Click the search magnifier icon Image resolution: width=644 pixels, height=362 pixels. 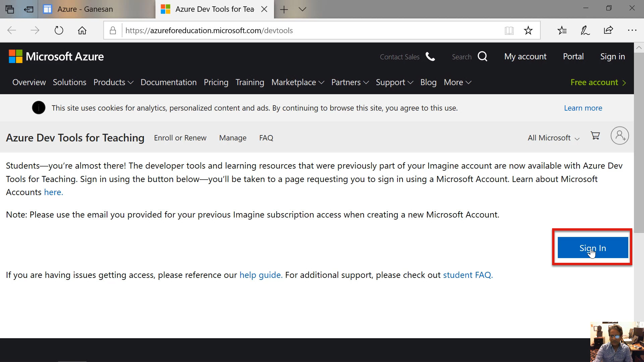(482, 57)
